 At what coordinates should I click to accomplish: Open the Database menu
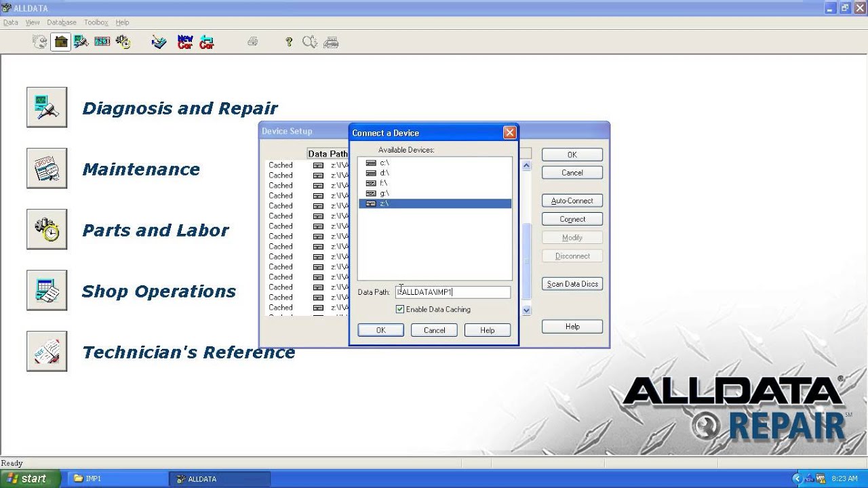(x=61, y=22)
